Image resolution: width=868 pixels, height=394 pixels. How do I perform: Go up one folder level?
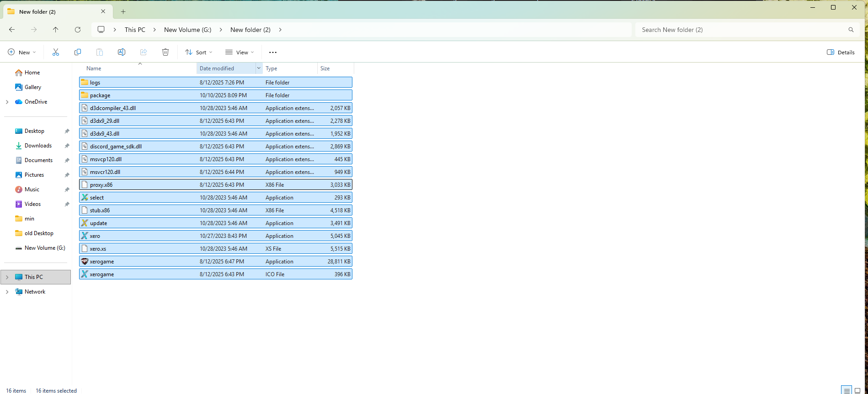coord(56,30)
